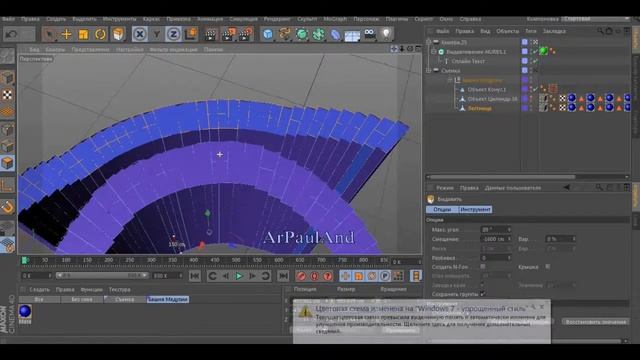Click the timeline preview range slider
Viewport: 640px width, 360px height.
coord(102,276)
